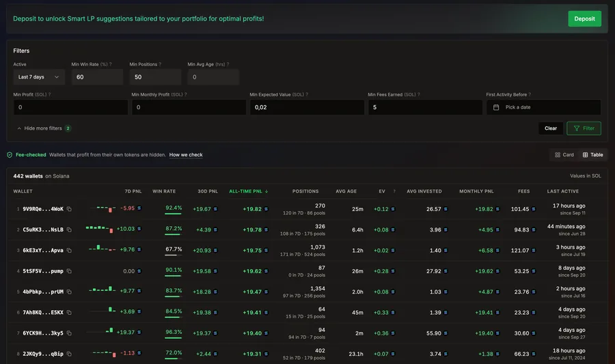This screenshot has height=364, width=615.
Task: Edit the Min Win Rate field
Action: 97,77
